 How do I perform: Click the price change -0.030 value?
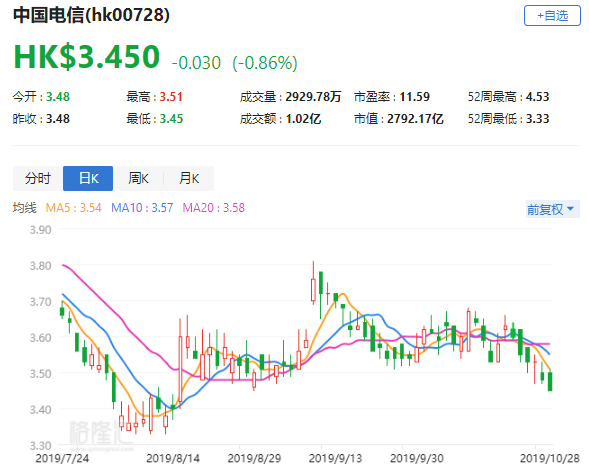pos(196,63)
